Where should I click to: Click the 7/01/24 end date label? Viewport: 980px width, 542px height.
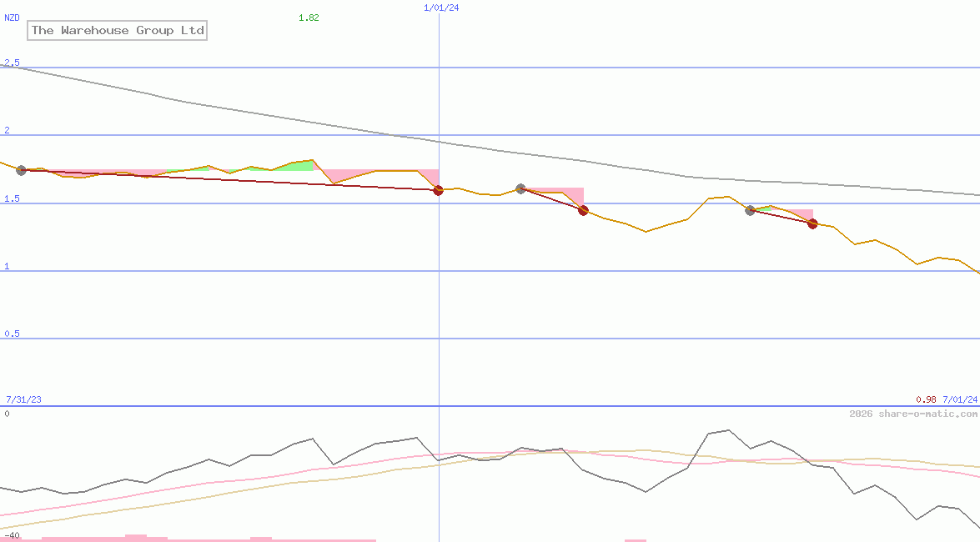(960, 399)
